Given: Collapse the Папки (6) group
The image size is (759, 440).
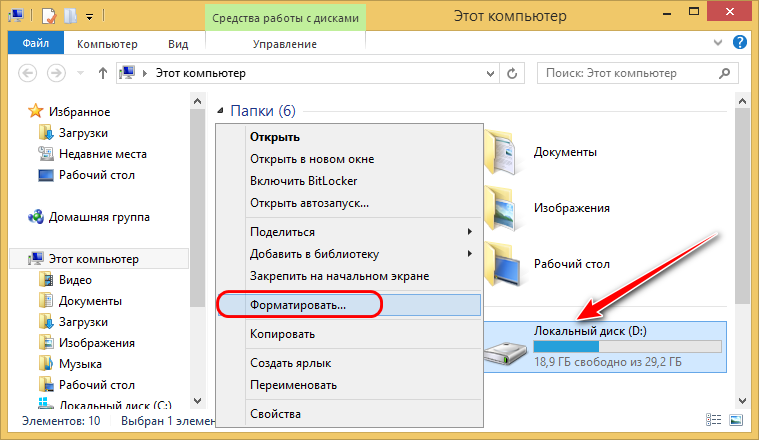Looking at the screenshot, I should [220, 111].
